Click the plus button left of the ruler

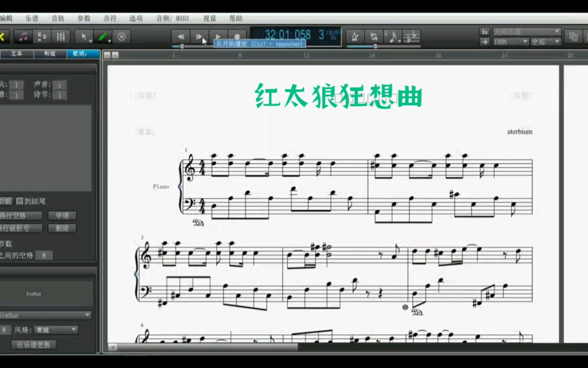115,55
